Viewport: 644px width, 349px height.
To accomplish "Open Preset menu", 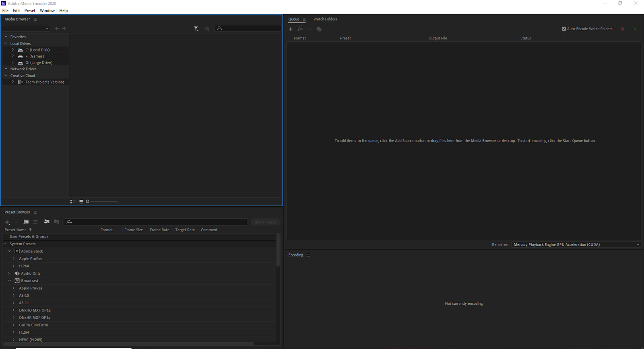I will [x=30, y=10].
